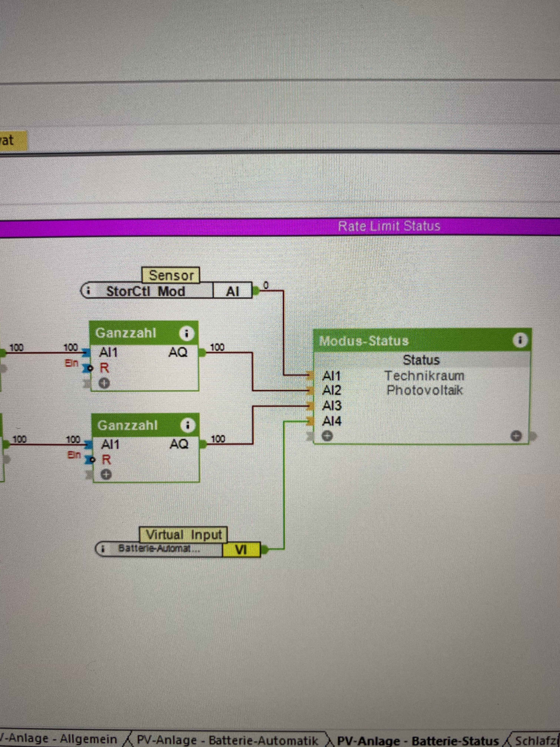
Task: Expand left plus on Modus-Status block
Action: [327, 436]
